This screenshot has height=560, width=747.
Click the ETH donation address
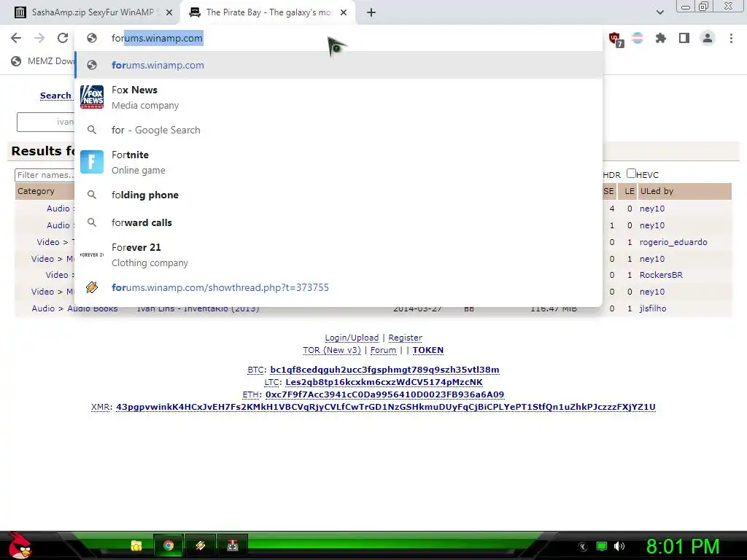(384, 394)
